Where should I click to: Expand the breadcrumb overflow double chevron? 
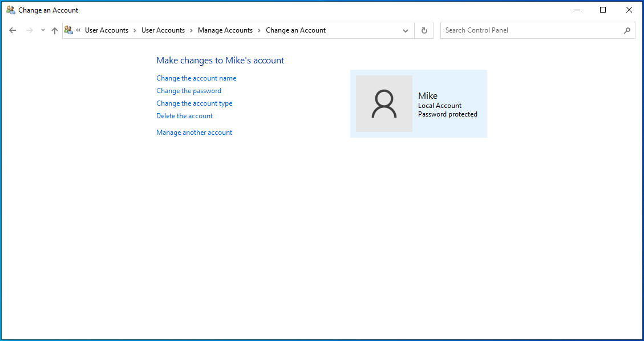click(x=78, y=30)
